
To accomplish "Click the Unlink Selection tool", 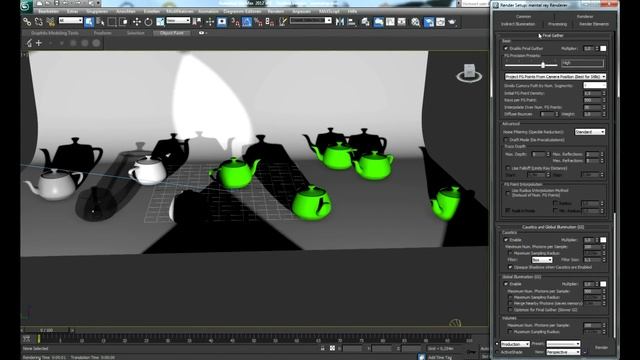I will pyautogui.click(x=39, y=22).
